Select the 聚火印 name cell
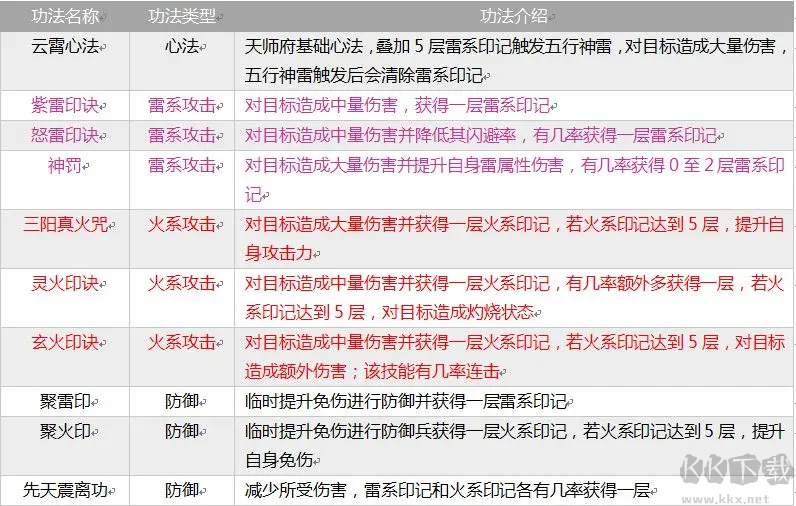Viewport: 796px width, 506px height. point(65,446)
